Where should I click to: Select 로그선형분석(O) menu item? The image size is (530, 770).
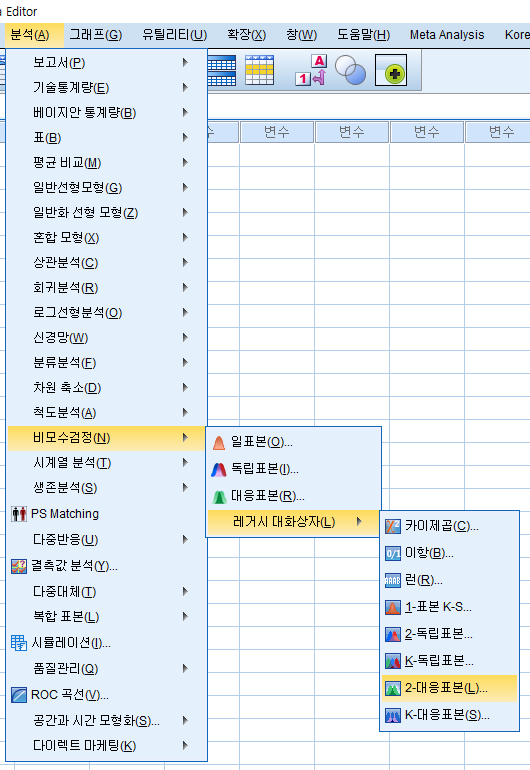coord(107,312)
